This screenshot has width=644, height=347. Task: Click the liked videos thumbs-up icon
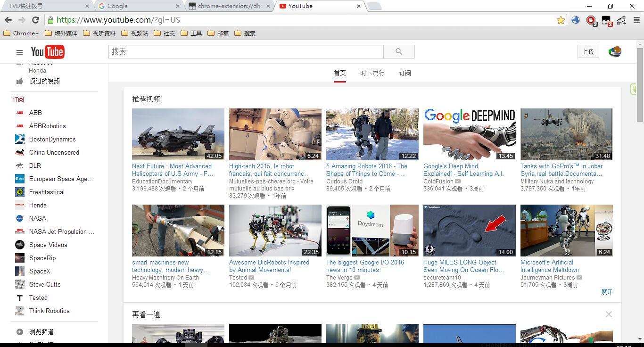[x=20, y=81]
